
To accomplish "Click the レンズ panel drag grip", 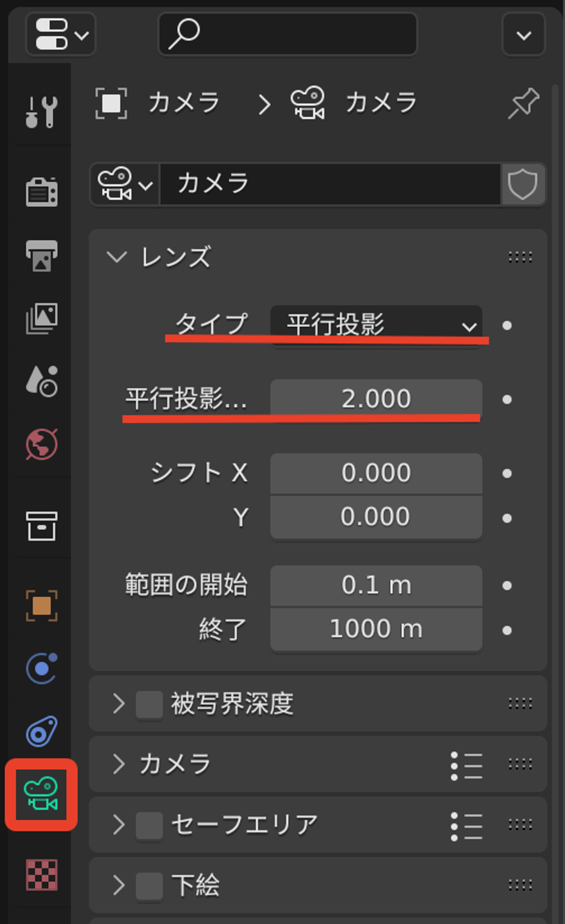I will (520, 257).
